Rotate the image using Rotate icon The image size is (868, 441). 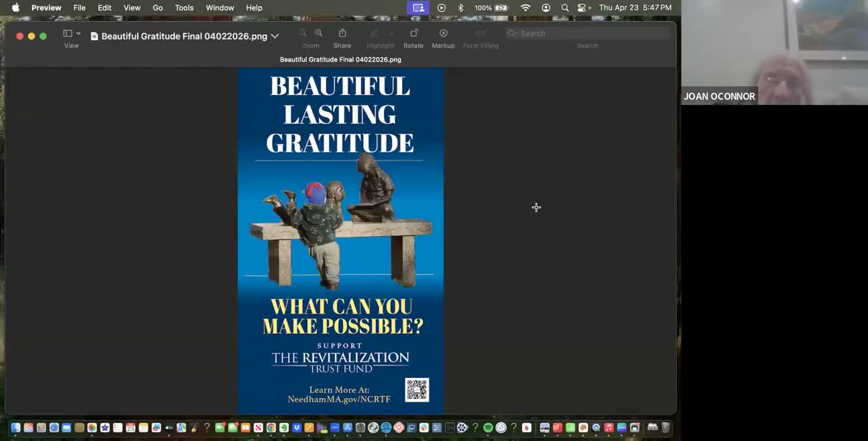coord(414,33)
